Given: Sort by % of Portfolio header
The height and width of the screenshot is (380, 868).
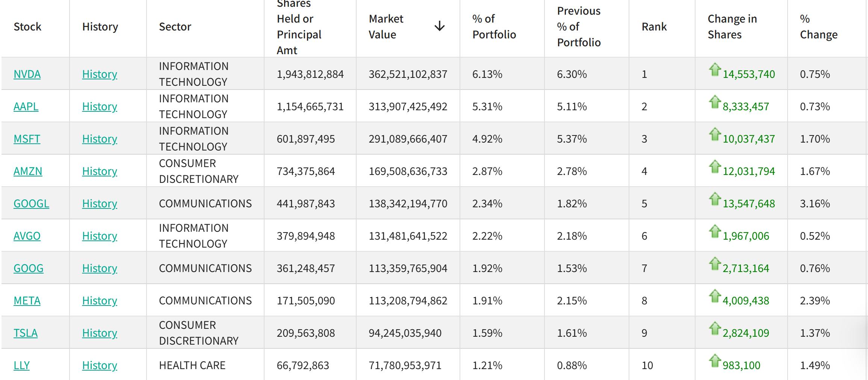Looking at the screenshot, I should tap(494, 27).
